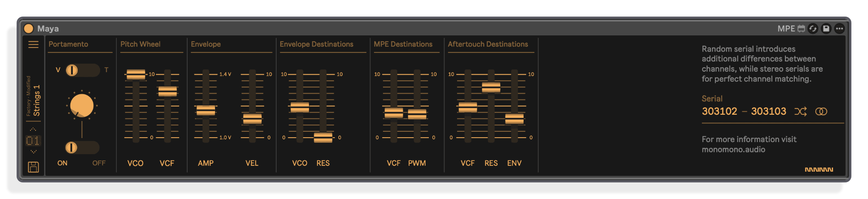The image size is (868, 199).
Task: Click the PWM label under MPE Destinations
Action: pyautogui.click(x=417, y=163)
